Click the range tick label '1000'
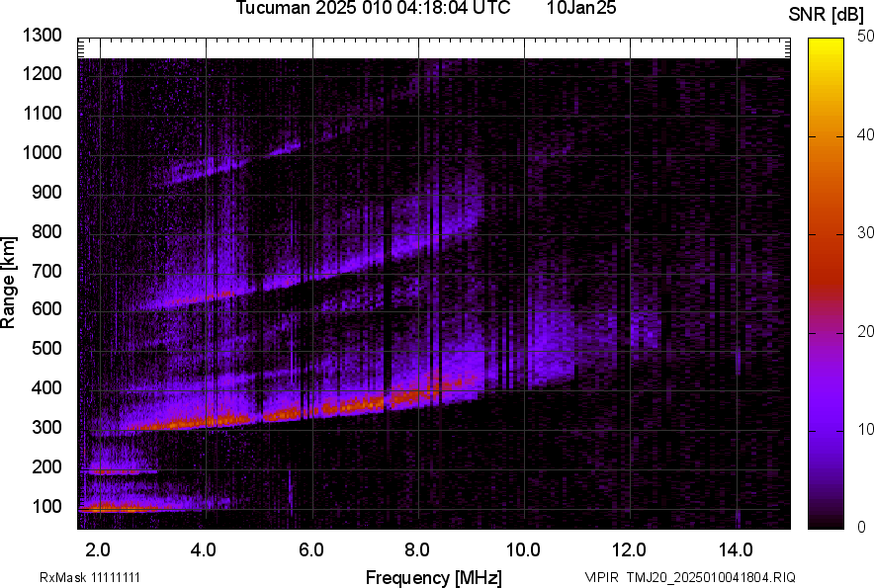This screenshot has width=874, height=588. point(42,153)
